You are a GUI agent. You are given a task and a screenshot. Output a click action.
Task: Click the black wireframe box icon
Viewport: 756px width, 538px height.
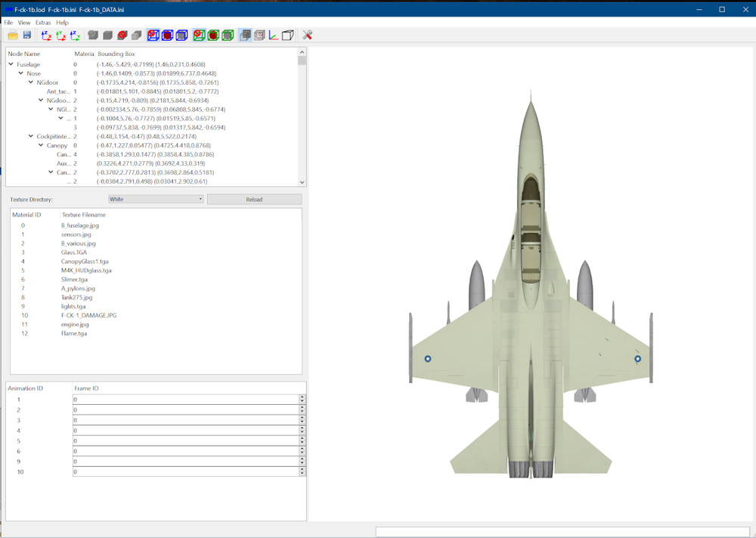(288, 36)
